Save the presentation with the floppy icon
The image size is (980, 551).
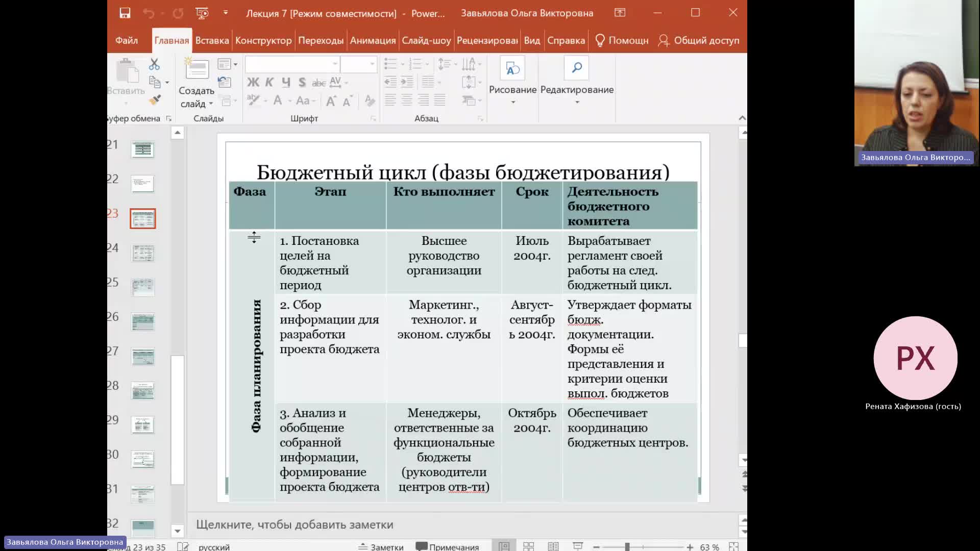pos(125,13)
